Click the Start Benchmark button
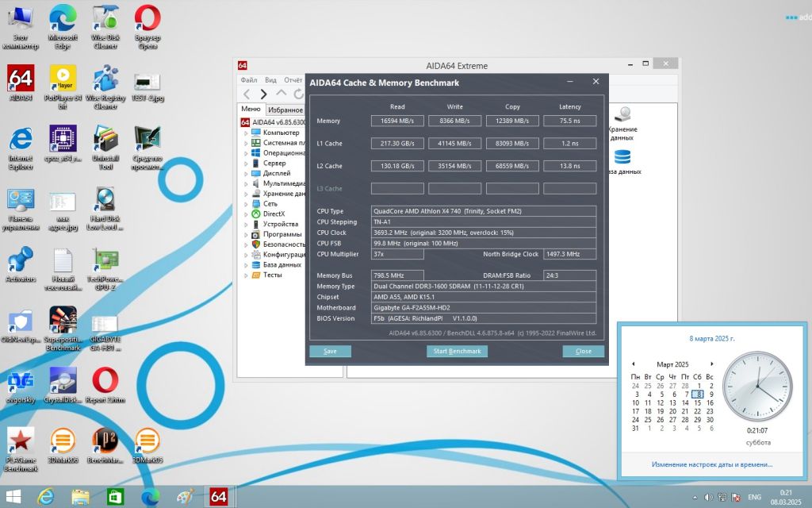Screen dimensions: 812x508 pyautogui.click(x=458, y=351)
